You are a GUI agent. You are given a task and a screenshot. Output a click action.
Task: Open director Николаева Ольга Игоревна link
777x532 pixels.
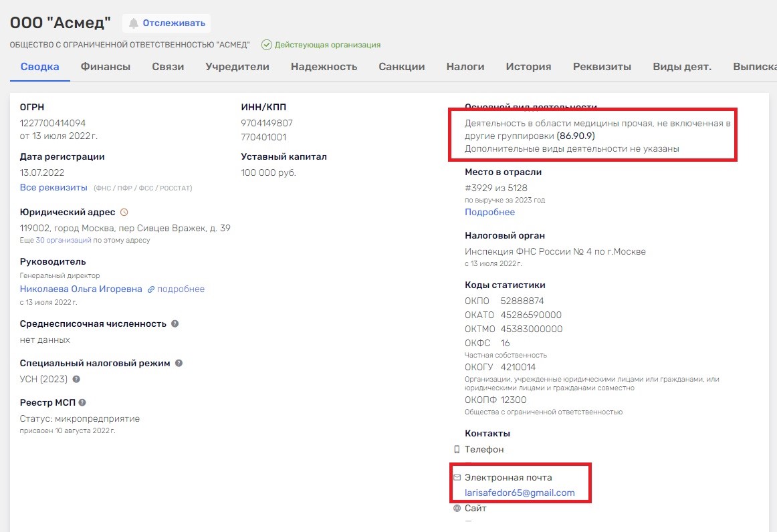point(81,289)
